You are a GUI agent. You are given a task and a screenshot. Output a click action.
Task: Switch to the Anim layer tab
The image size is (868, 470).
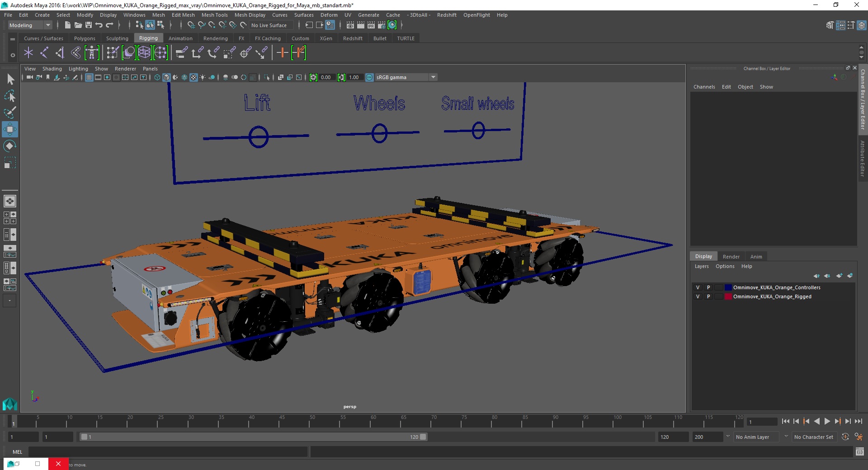756,256
